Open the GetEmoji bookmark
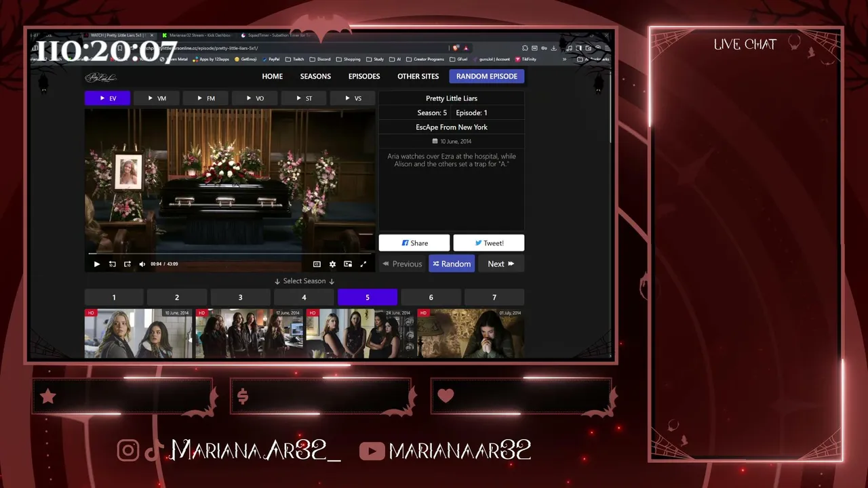Screen dimensions: 868x488 pos(245,60)
